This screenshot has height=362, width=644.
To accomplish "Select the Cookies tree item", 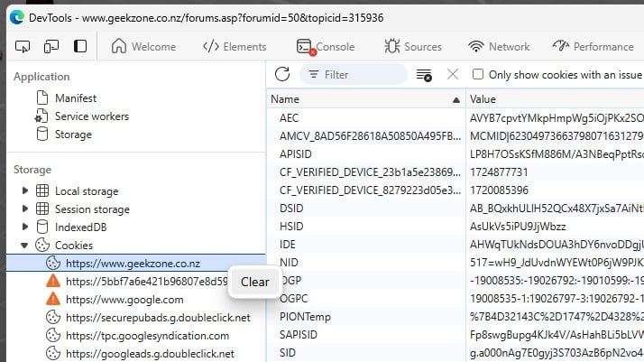I will [x=74, y=246].
